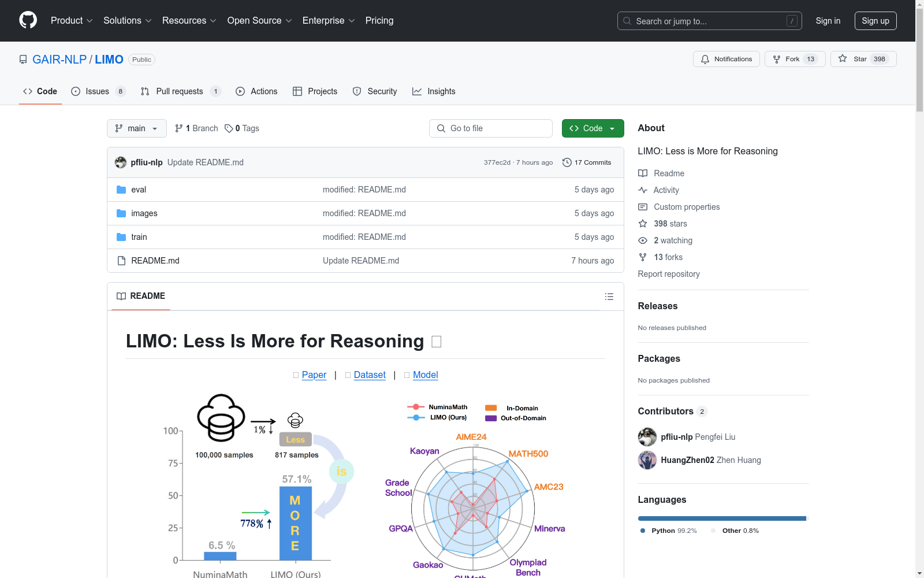Select the Code tab
This screenshot has width=924, height=578.
click(40, 91)
